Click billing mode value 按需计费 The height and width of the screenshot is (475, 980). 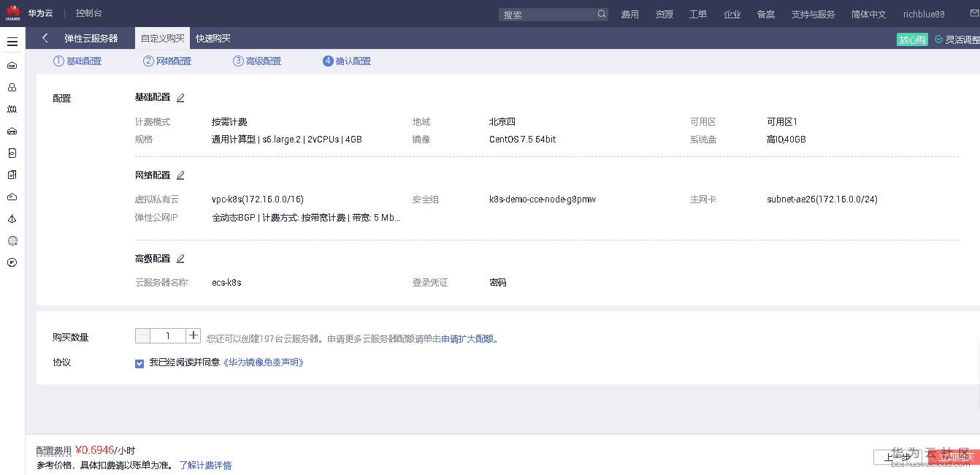click(229, 121)
